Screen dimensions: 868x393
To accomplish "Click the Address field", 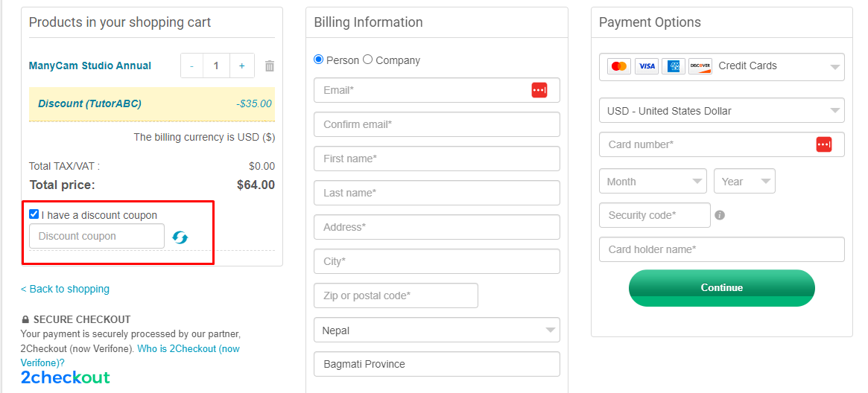I will (437, 227).
